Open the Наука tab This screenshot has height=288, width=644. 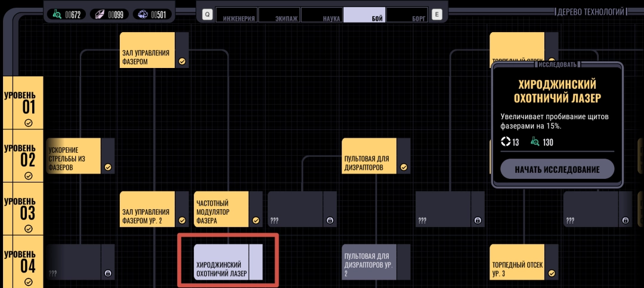pyautogui.click(x=323, y=16)
